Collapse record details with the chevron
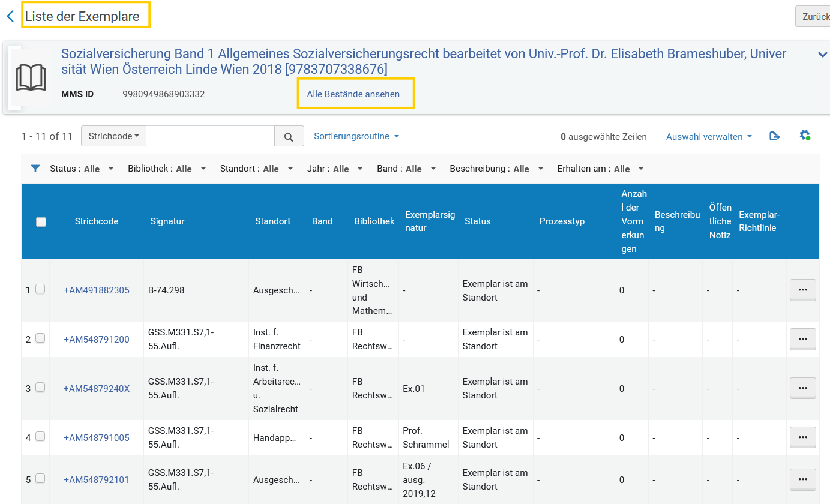 point(823,55)
